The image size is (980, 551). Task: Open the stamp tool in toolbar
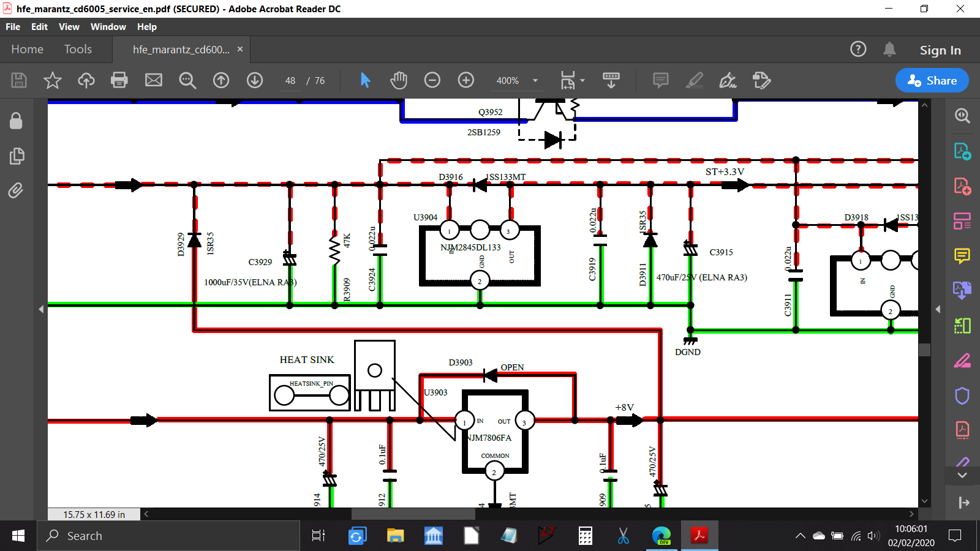click(x=762, y=80)
